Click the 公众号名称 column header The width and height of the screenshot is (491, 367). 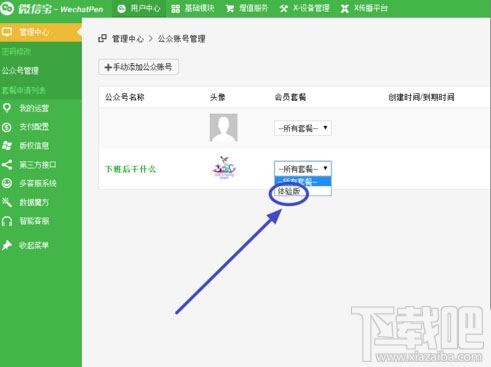[125, 97]
